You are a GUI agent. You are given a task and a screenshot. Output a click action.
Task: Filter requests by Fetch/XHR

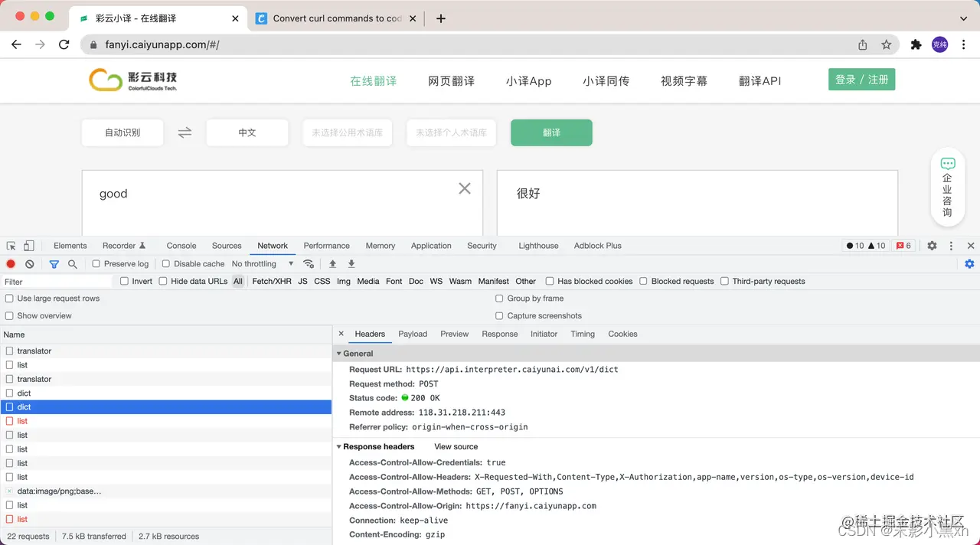[x=272, y=282]
